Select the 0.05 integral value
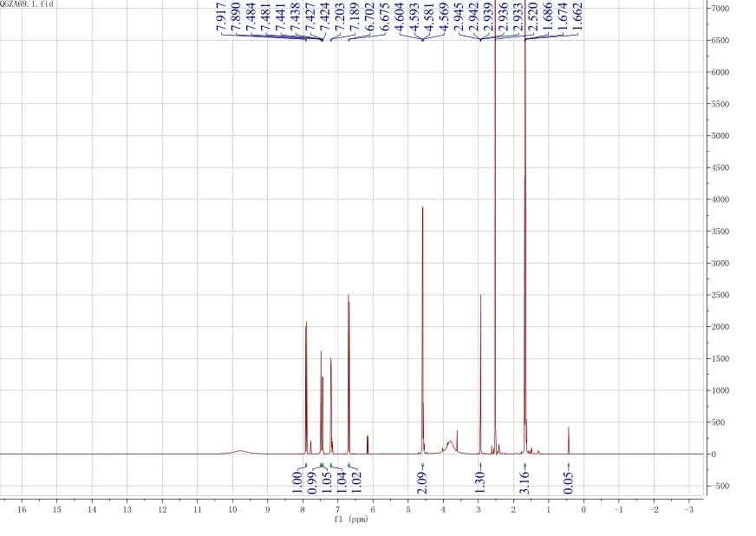This screenshot has width=756, height=536. tap(569, 482)
